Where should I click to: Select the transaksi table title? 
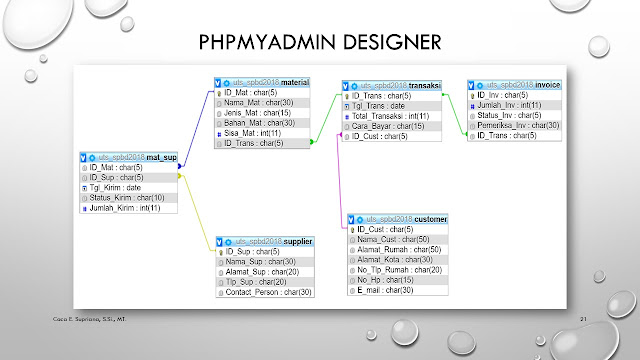point(400,86)
